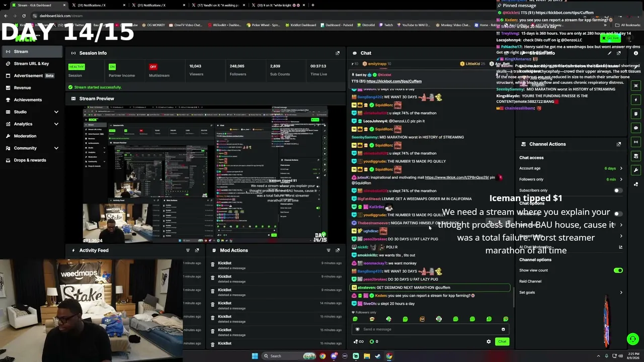Expand Set goals option
Screen dimensions: 644x362
click(x=621, y=293)
